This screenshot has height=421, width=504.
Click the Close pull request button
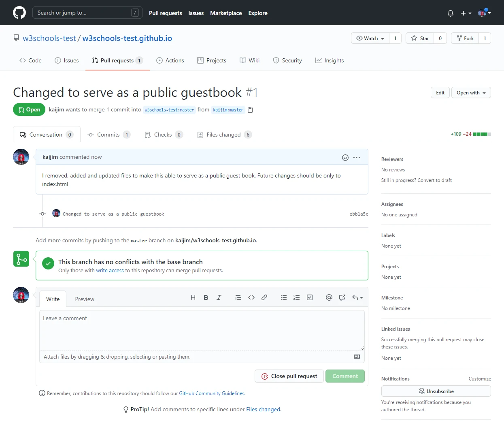289,376
